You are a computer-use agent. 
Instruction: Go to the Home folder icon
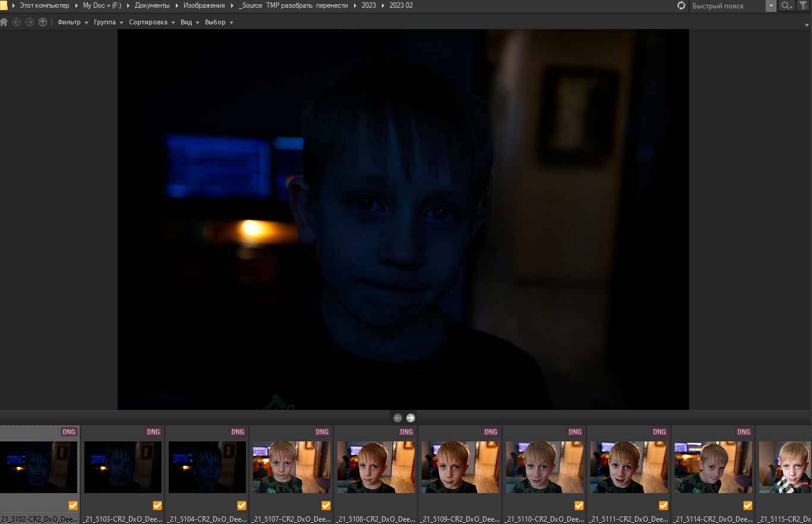coord(4,22)
